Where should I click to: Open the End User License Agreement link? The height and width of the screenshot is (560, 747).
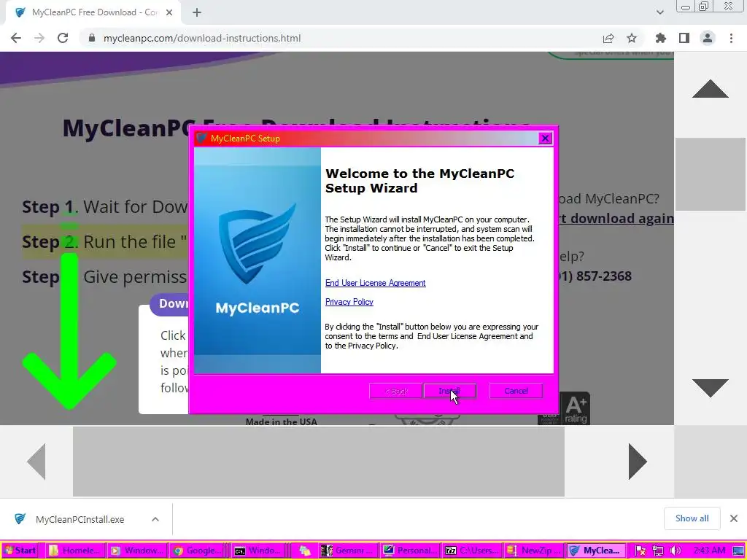coord(375,283)
